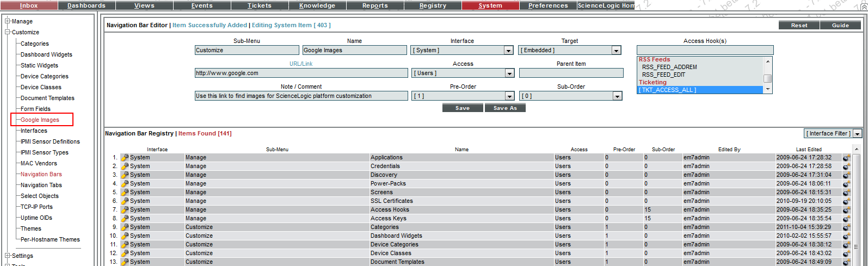Click the wrench icon for Dashboard Widgets row
The height and width of the screenshot is (266, 868).
(125, 236)
